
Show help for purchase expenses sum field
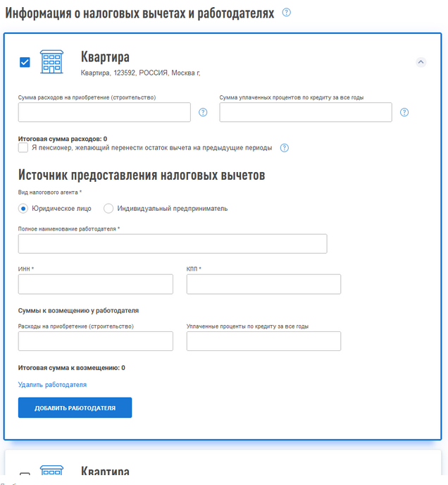click(x=203, y=112)
